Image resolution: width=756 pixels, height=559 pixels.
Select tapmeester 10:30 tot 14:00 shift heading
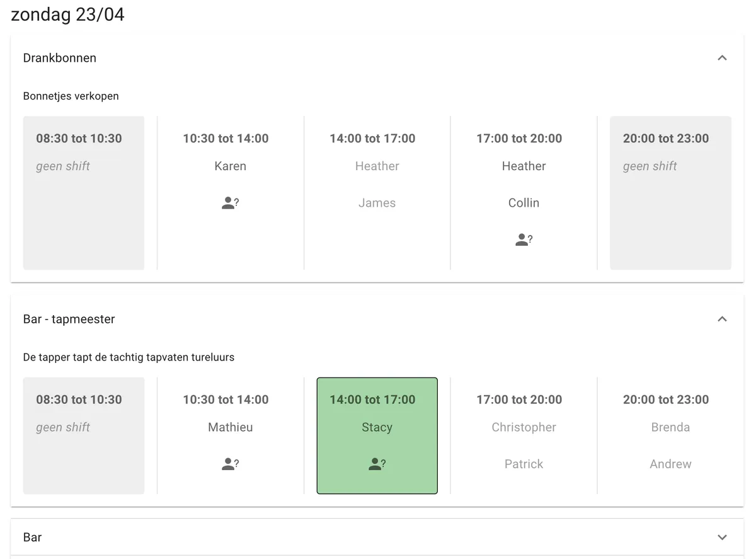(226, 400)
